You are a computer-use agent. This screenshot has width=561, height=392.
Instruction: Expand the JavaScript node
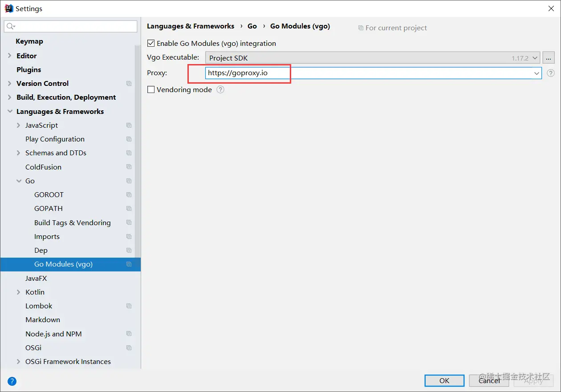coord(19,125)
